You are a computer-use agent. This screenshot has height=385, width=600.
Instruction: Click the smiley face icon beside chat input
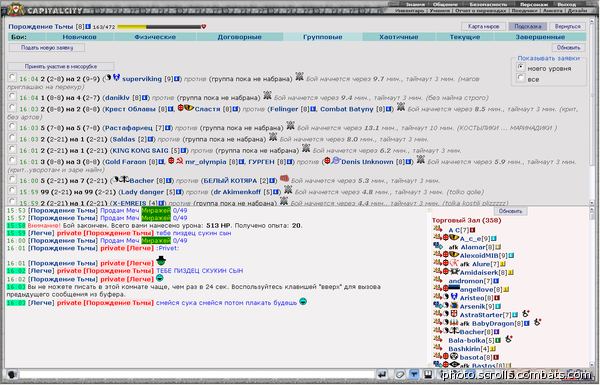[11, 374]
